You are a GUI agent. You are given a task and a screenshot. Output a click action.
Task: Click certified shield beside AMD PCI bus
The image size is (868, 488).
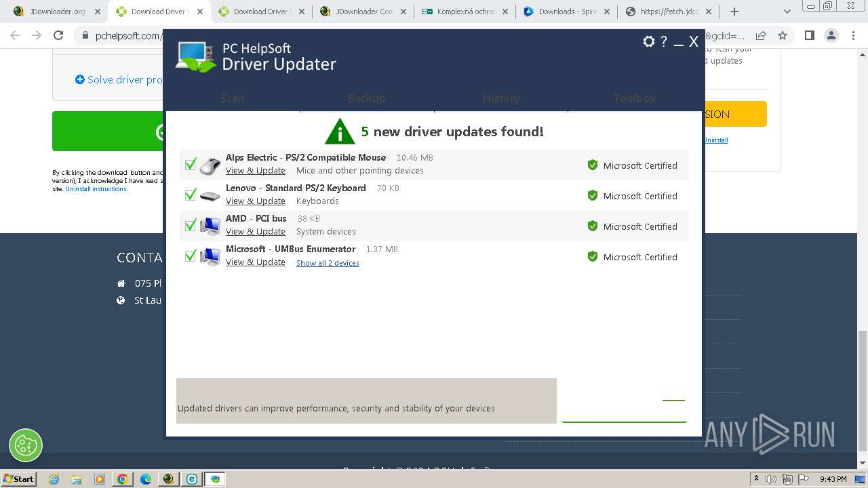tap(593, 226)
